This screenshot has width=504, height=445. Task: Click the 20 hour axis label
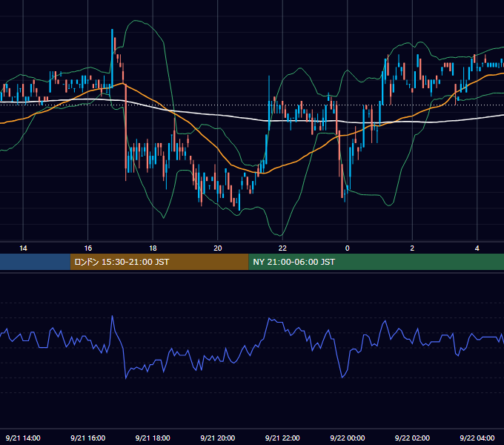coord(218,248)
